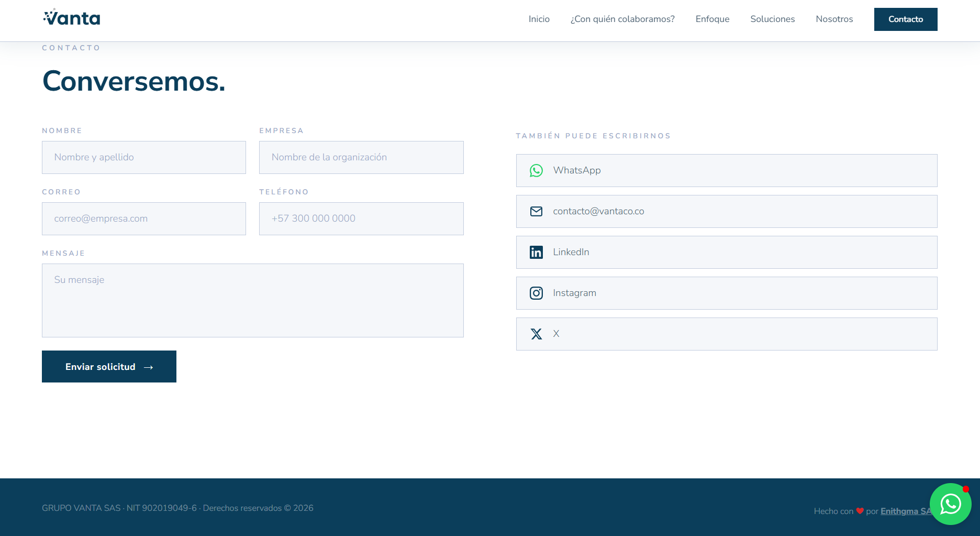The width and height of the screenshot is (980, 536).
Task: Click the X social network icon
Action: (x=536, y=334)
